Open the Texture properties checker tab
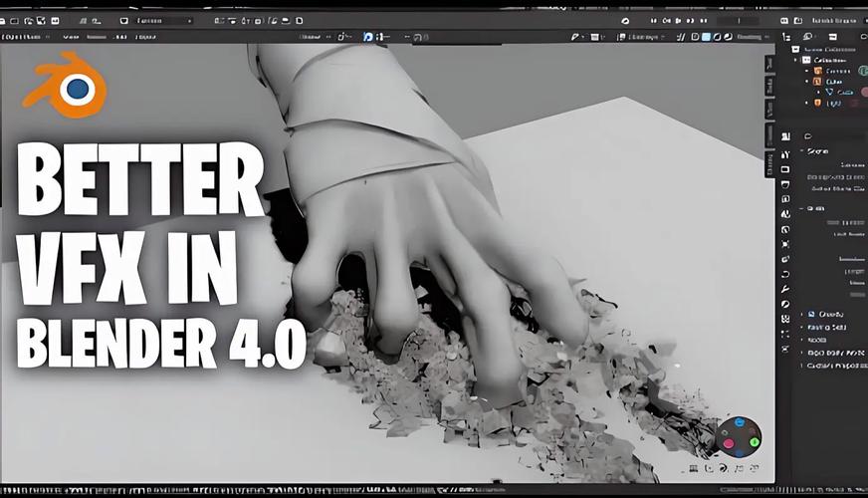Screen dimensions: 868x498 785,319
